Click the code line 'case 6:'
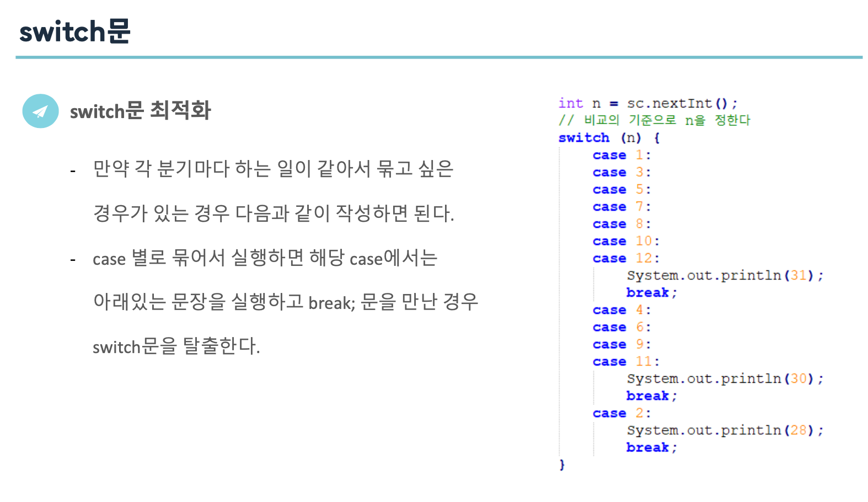The image size is (868, 502). [621, 327]
